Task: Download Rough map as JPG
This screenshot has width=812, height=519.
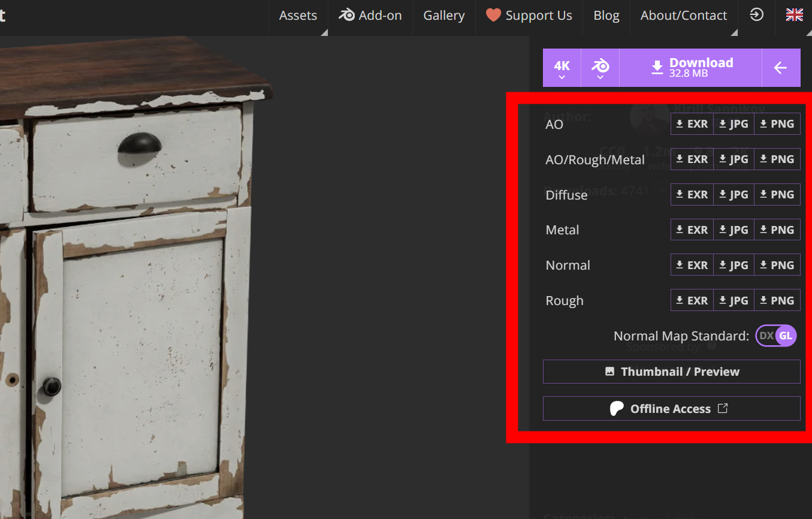Action: click(733, 300)
